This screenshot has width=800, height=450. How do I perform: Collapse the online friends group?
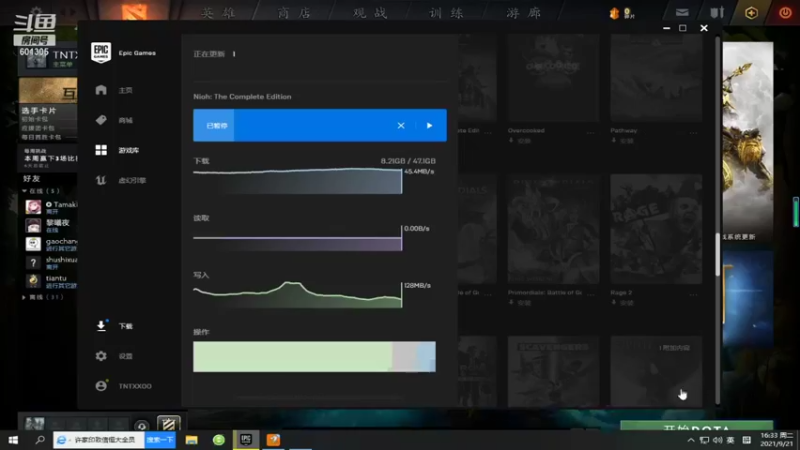pos(24,191)
